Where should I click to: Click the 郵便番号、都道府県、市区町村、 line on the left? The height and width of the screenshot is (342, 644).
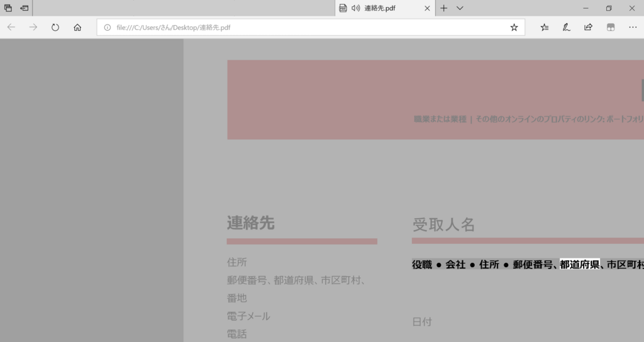296,280
